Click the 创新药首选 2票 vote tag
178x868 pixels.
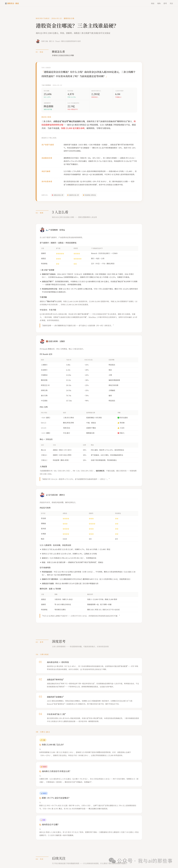point(73,195)
